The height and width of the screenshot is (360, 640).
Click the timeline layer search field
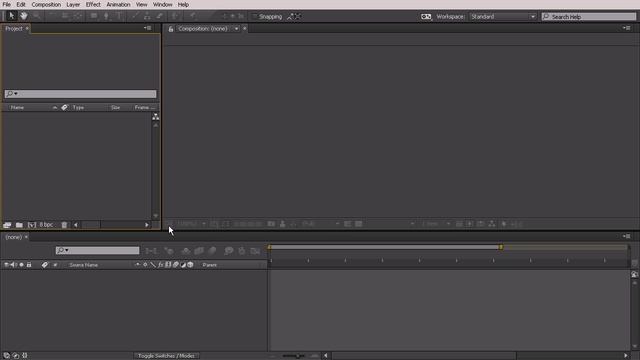coord(98,250)
